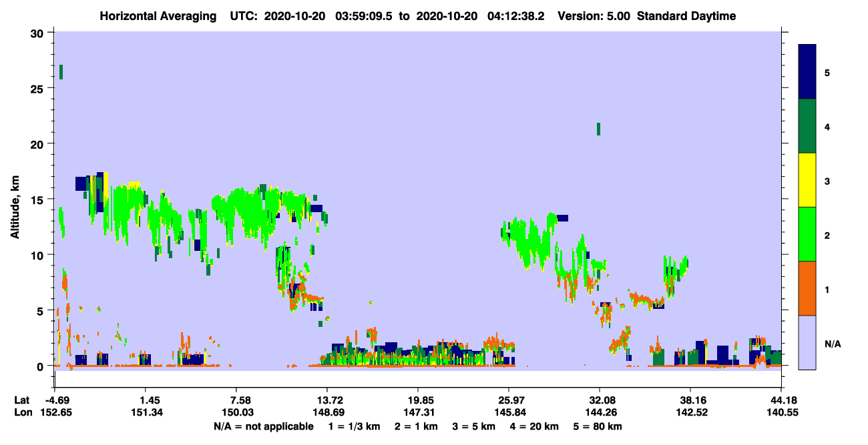Click 'Version: 5.00' in the title
This screenshot has width=868, height=445.
(594, 16)
